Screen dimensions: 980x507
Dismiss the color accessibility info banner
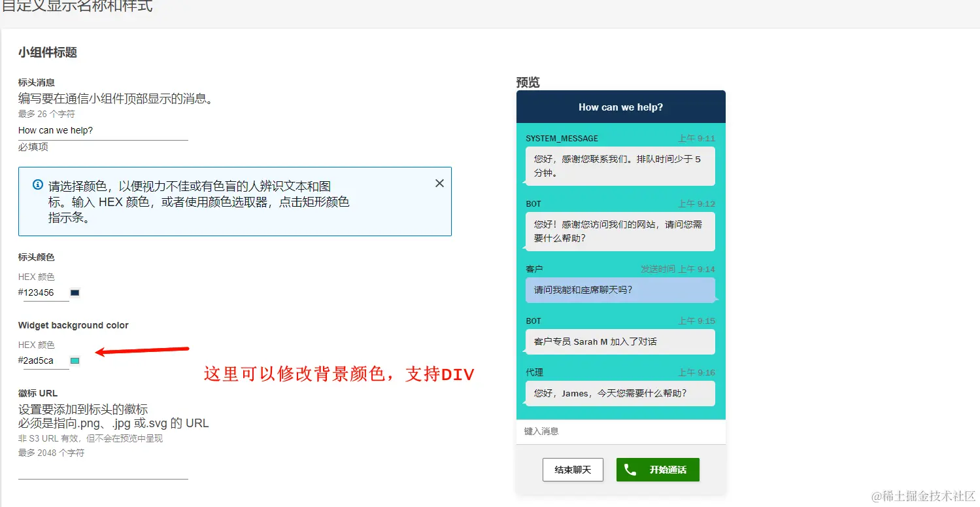tap(439, 183)
